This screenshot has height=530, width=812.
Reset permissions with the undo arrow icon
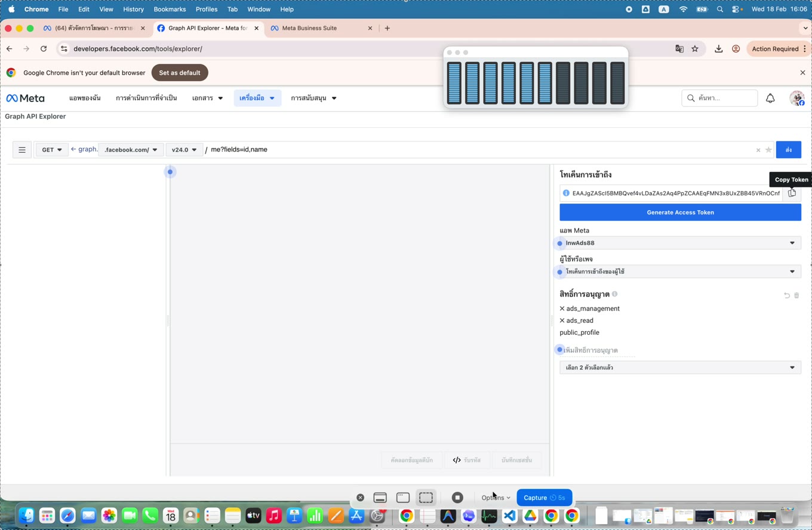tap(786, 295)
